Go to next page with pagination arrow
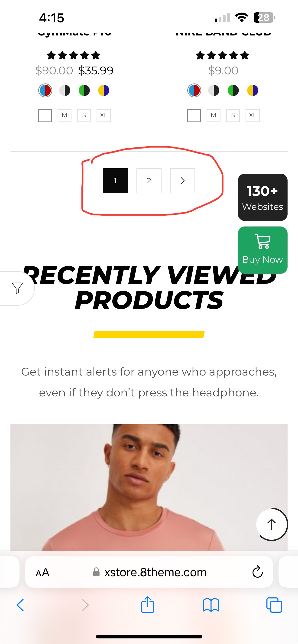The image size is (298, 644). coord(183,181)
